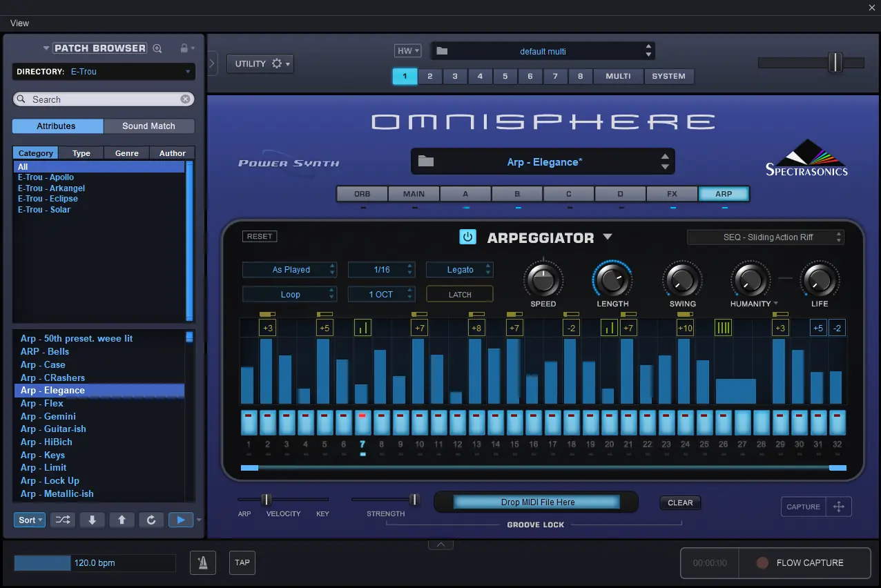The image size is (881, 588).
Task: Toggle step 1 on/off button
Action: 249,422
